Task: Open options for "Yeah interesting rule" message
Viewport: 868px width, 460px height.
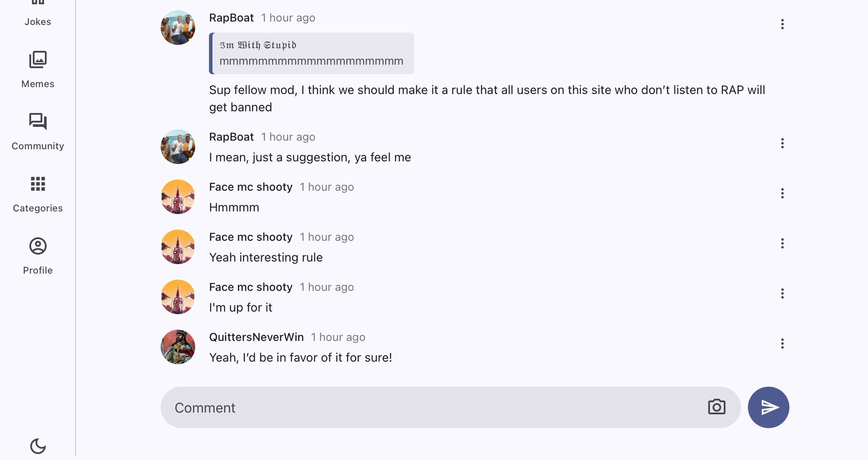Action: click(x=782, y=244)
